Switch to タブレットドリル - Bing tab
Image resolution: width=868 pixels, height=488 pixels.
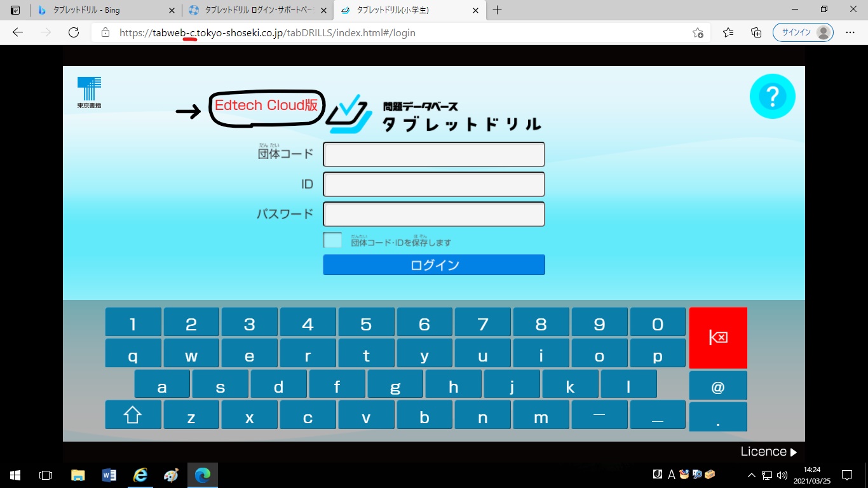(105, 10)
